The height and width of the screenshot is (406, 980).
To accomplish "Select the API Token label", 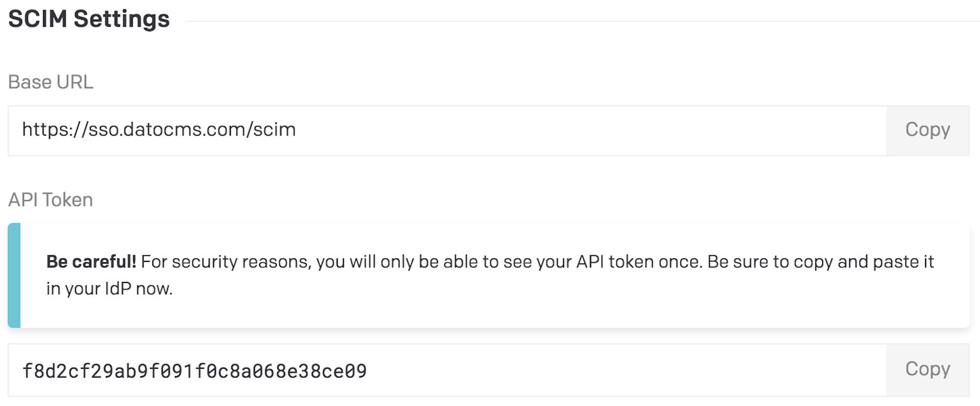I will 50,200.
